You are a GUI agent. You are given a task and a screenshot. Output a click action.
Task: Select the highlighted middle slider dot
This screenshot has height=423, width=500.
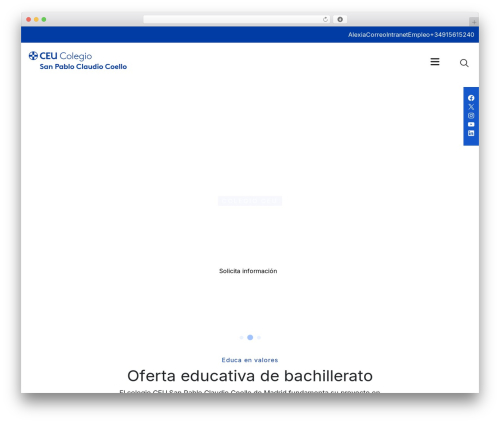click(250, 337)
